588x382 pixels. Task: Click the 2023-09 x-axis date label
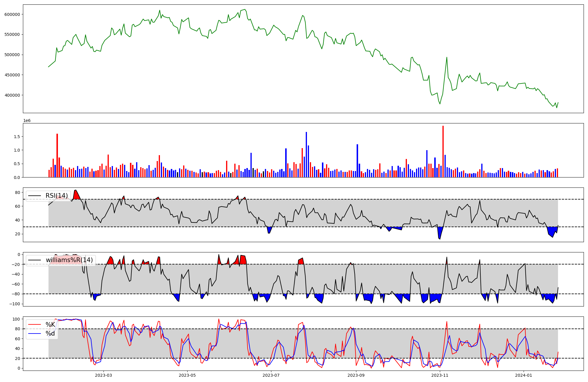click(x=356, y=375)
